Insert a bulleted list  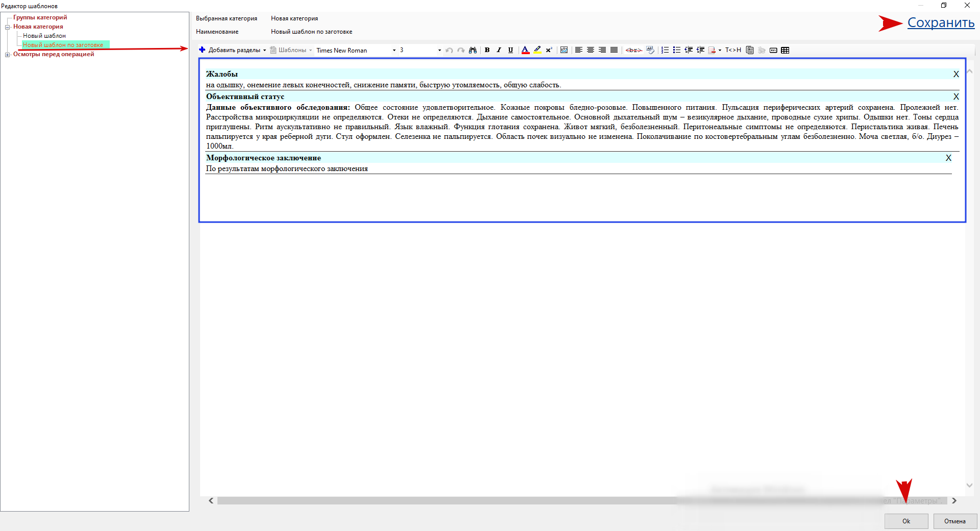677,50
